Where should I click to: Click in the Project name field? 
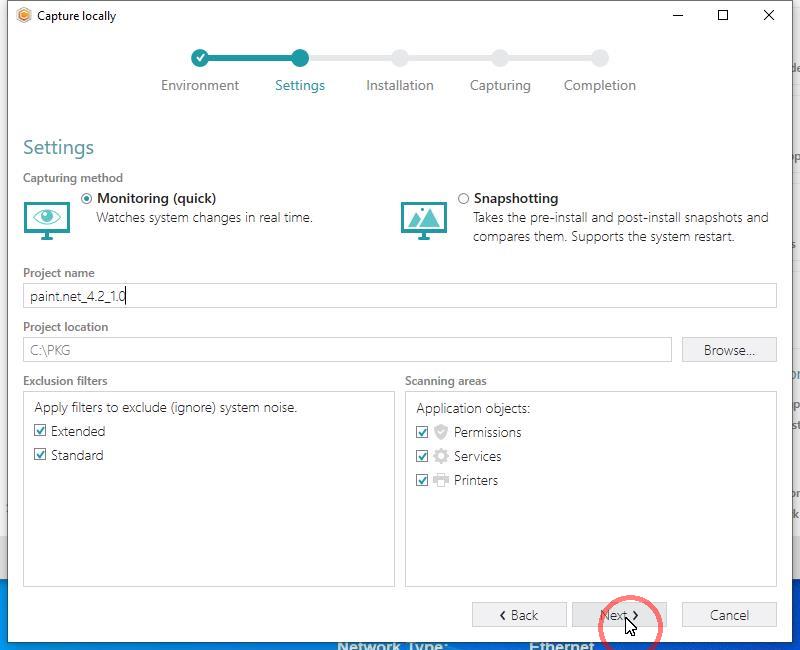(x=400, y=296)
